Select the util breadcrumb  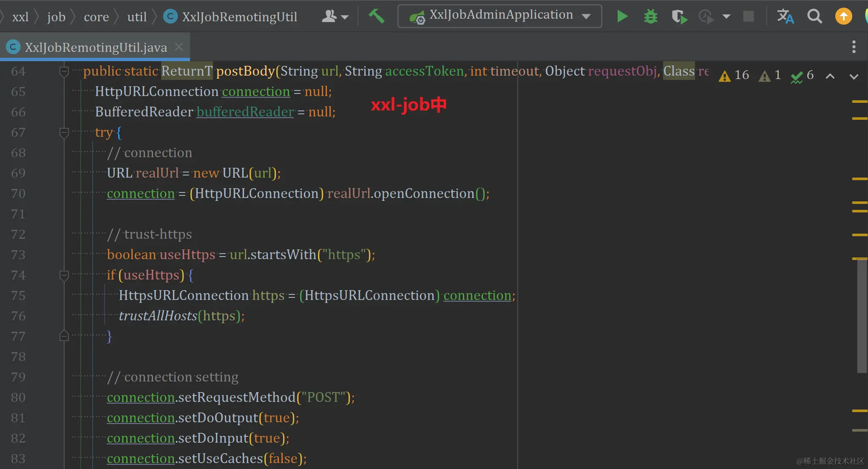click(137, 17)
